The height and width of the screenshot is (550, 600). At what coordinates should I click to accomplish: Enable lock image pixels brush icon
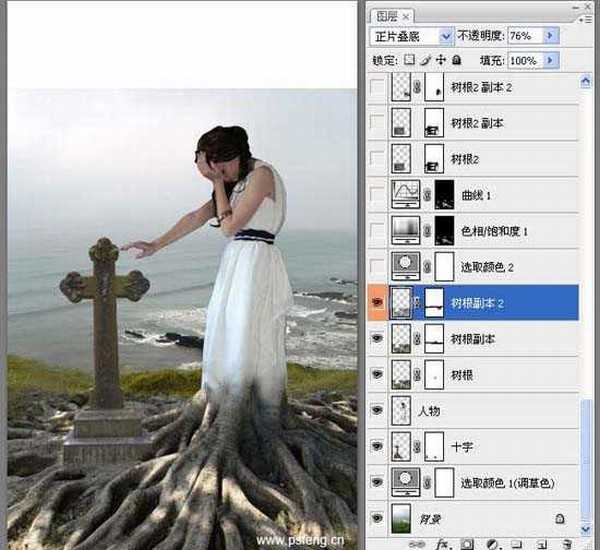(426, 60)
